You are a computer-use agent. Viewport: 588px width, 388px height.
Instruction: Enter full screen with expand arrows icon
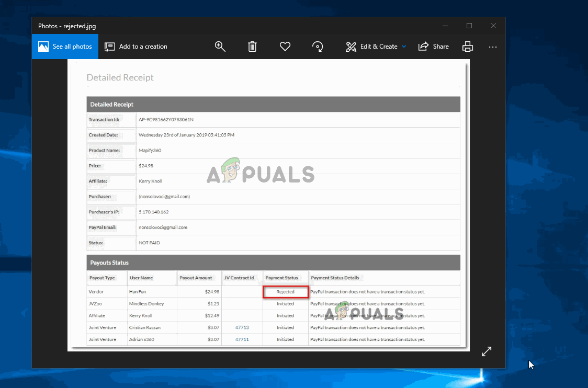pyautogui.click(x=487, y=351)
